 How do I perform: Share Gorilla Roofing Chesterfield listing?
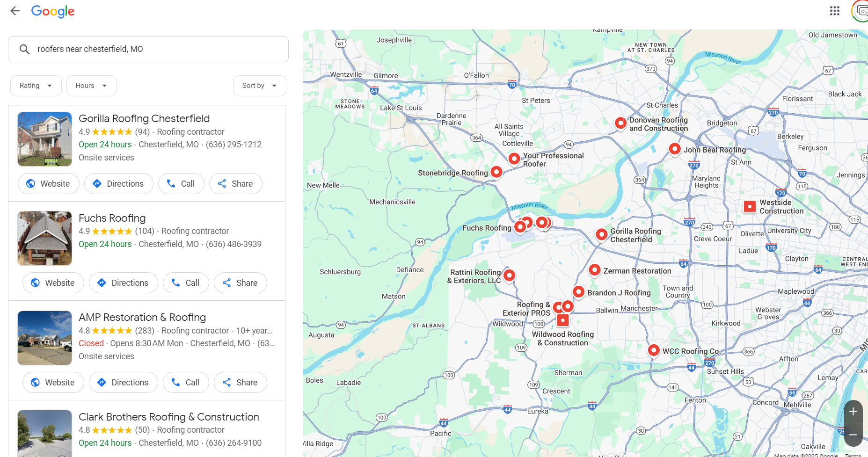tap(236, 184)
